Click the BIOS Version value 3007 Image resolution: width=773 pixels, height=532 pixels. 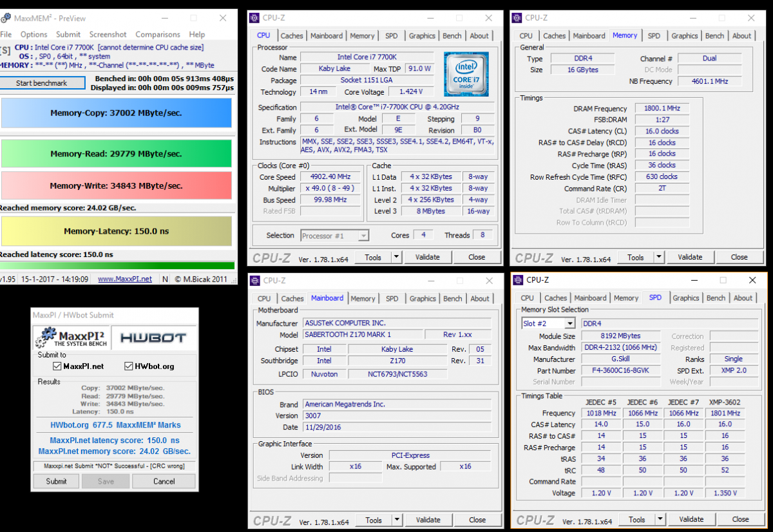[x=397, y=416]
